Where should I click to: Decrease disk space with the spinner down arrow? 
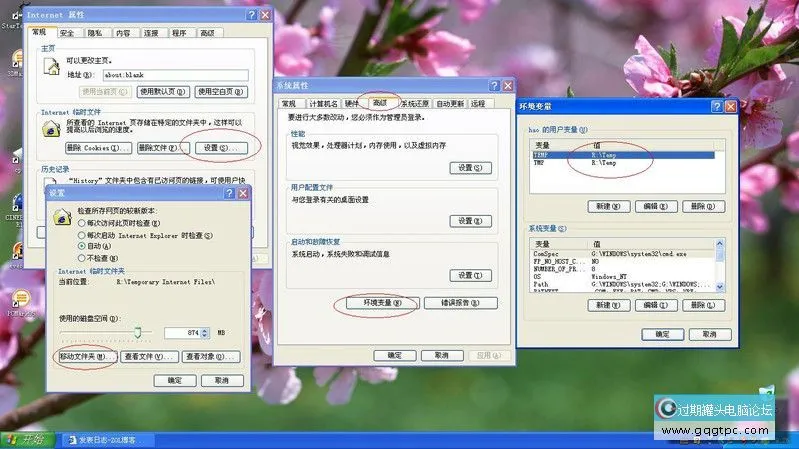point(205,336)
